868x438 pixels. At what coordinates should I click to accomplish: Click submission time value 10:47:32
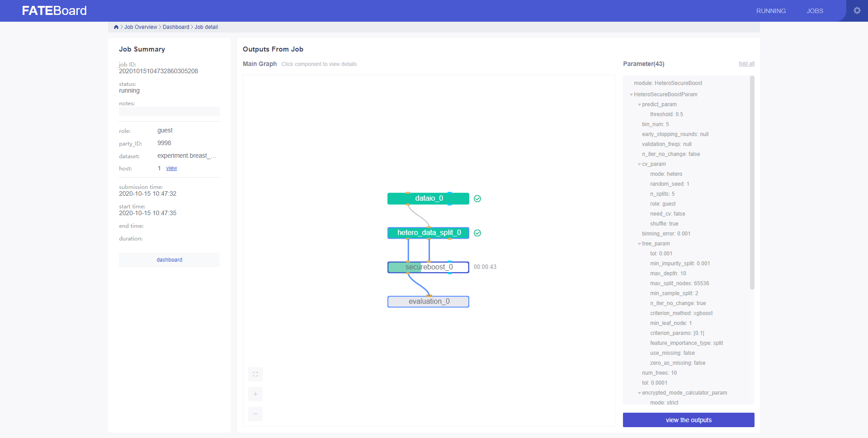click(147, 193)
